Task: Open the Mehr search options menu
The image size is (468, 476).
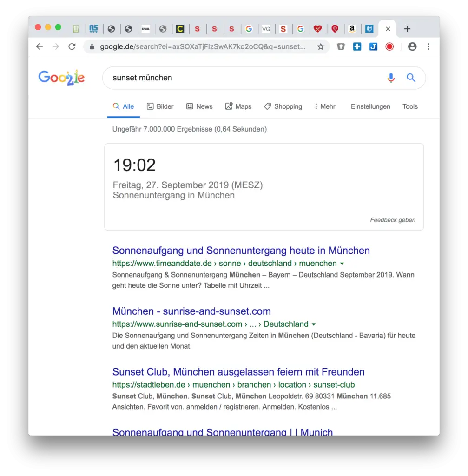Action: (x=325, y=106)
